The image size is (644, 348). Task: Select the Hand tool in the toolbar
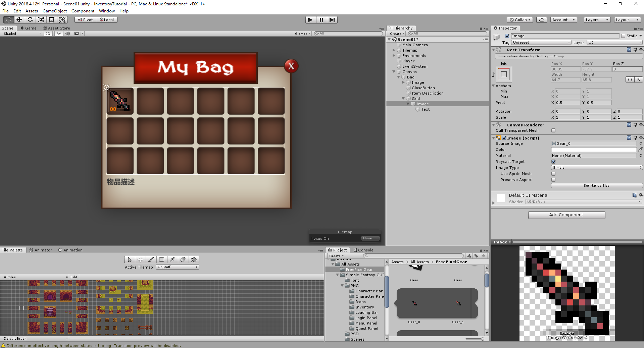tap(8, 19)
